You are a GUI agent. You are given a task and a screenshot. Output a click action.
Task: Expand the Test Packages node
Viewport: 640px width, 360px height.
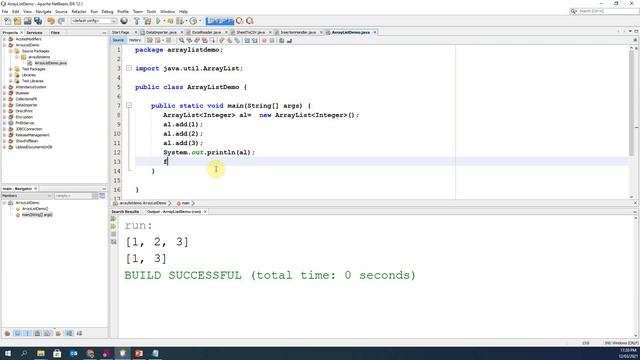coord(11,69)
